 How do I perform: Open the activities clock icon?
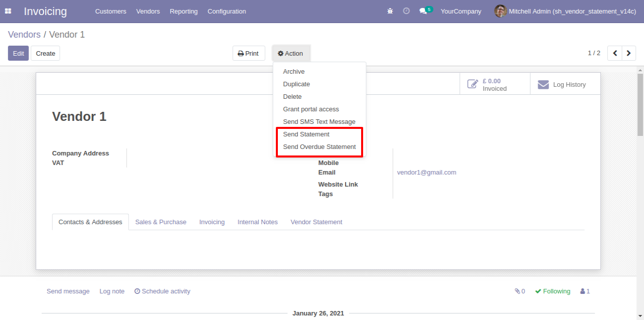[406, 11]
